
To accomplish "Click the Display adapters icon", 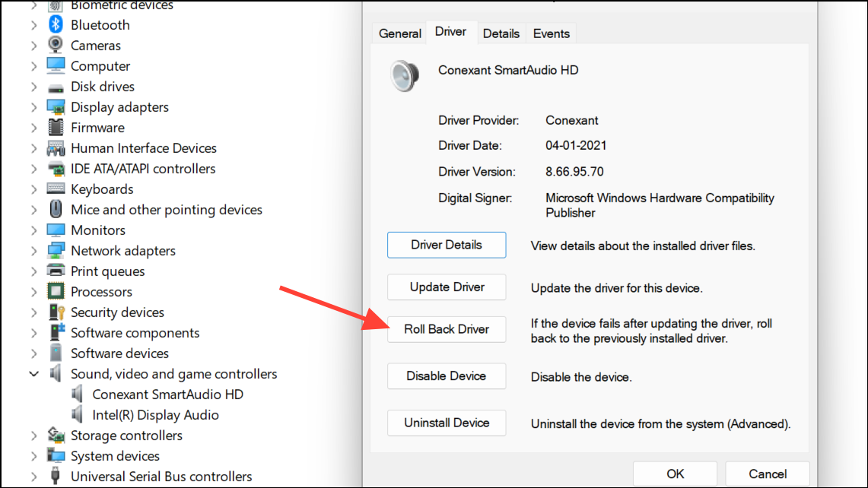I will (x=56, y=106).
